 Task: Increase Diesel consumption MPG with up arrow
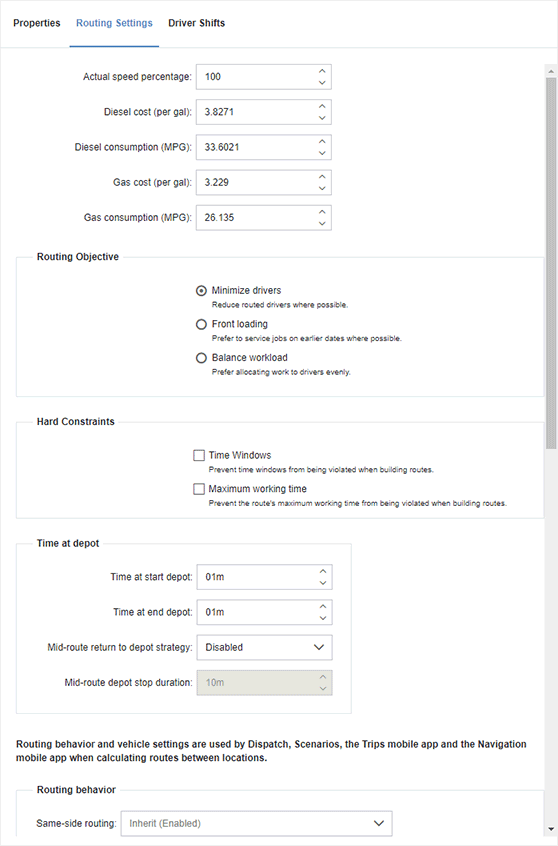click(322, 141)
